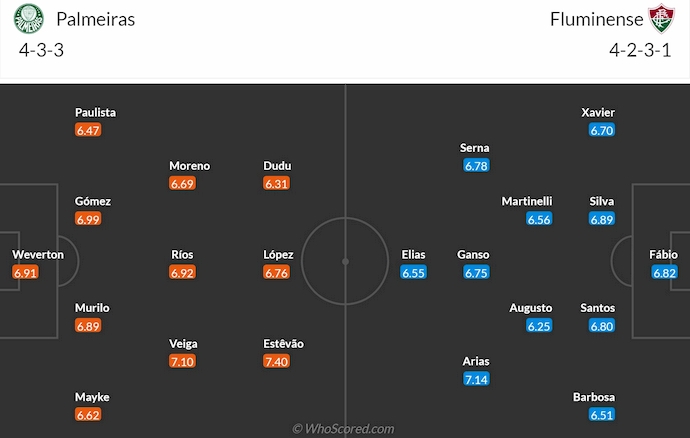Screen dimensions: 690x438
Task: Select player name Martinelli
Action: pos(527,201)
